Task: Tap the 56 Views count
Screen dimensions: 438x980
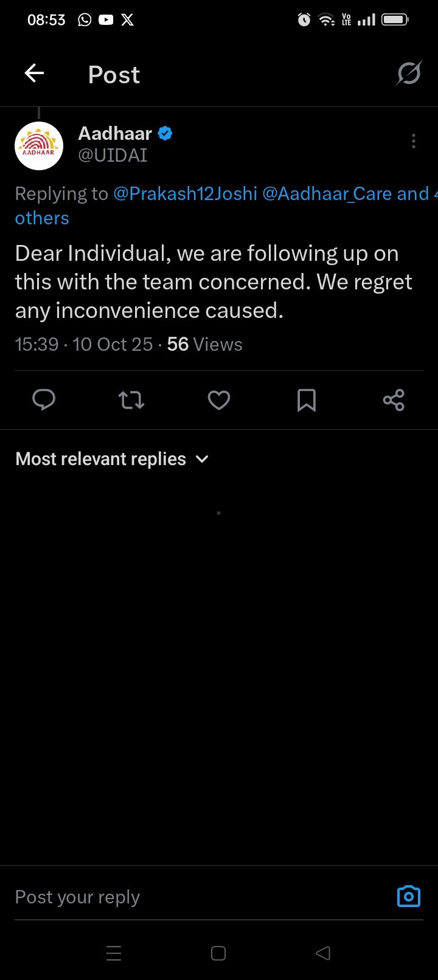Action: pyautogui.click(x=204, y=345)
